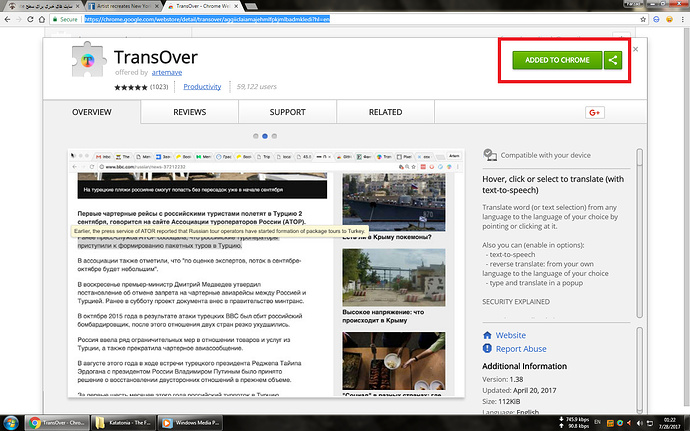
Task: Click the five-star rating for TransOver
Action: [131, 87]
